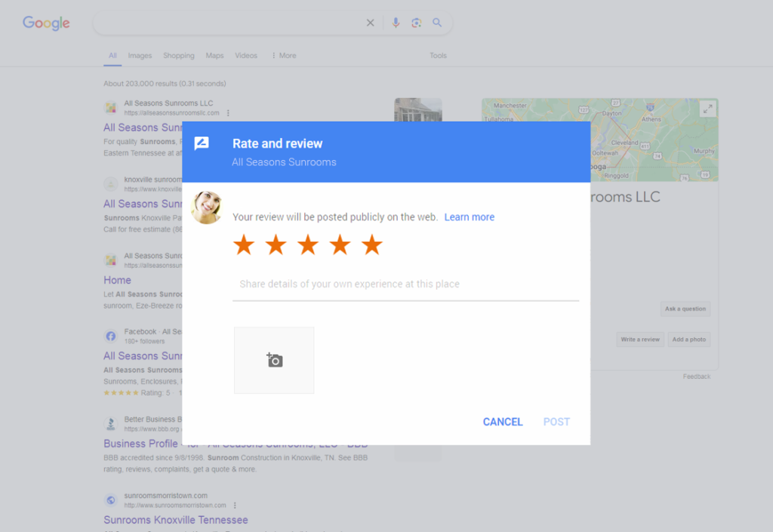Viewport: 773px width, 532px height.
Task: Switch to the All tab
Action: [x=113, y=56]
